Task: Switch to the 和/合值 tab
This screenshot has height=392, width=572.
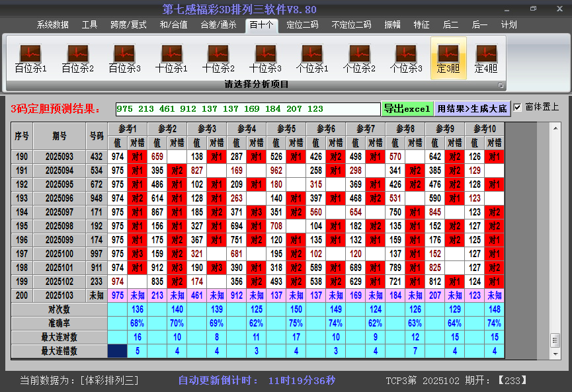Action: point(173,25)
